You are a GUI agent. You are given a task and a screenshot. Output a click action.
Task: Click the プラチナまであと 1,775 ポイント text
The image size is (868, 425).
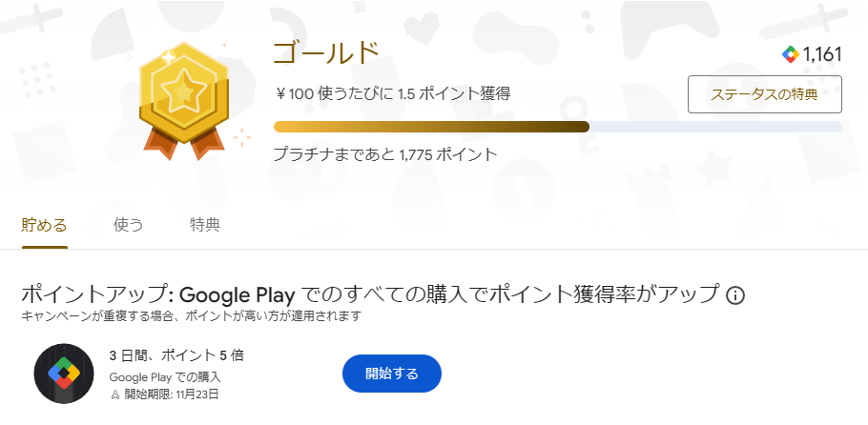pyautogui.click(x=385, y=154)
